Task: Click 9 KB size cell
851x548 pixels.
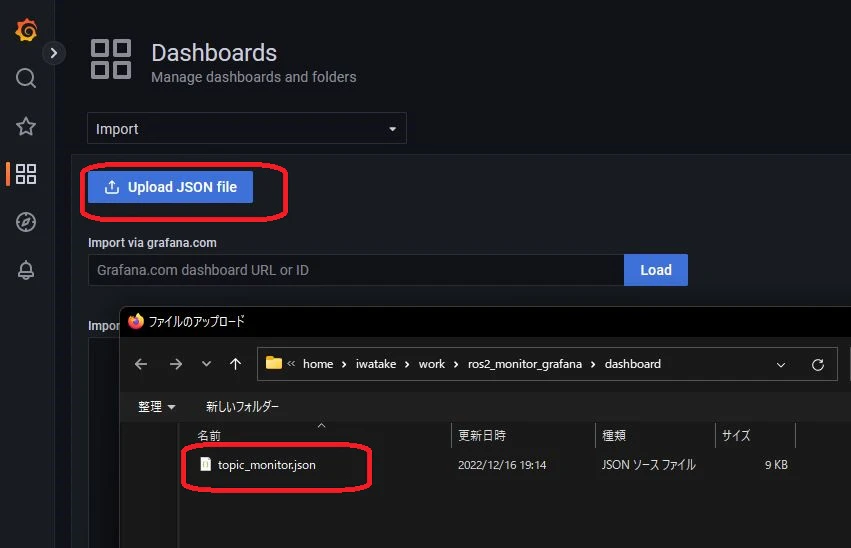Action: 776,465
